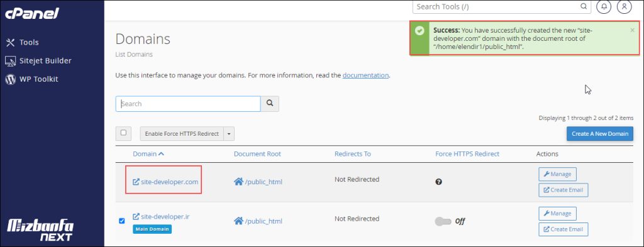Click the Displaying 1 through 2 text
Screen dimensions: 644x247
[586, 118]
